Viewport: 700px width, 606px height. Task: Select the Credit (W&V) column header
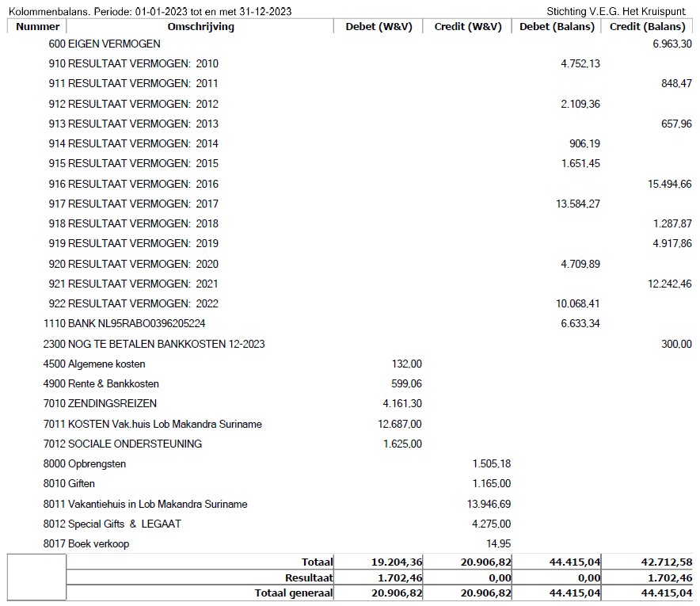point(467,26)
